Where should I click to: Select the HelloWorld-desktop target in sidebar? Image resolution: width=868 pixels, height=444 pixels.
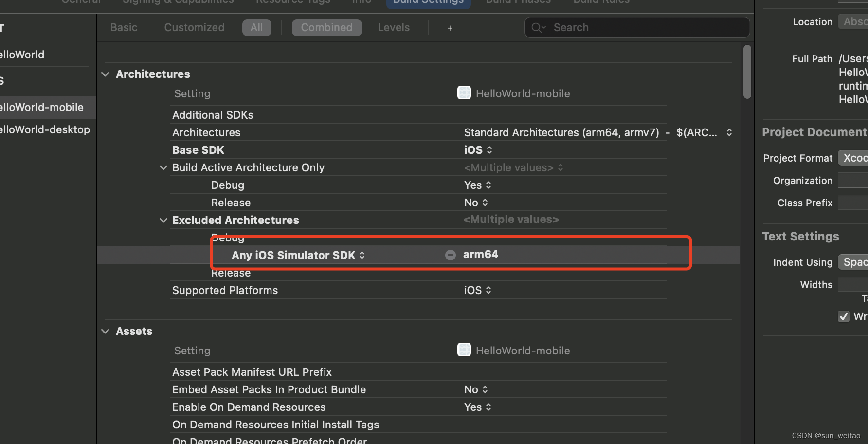(45, 129)
